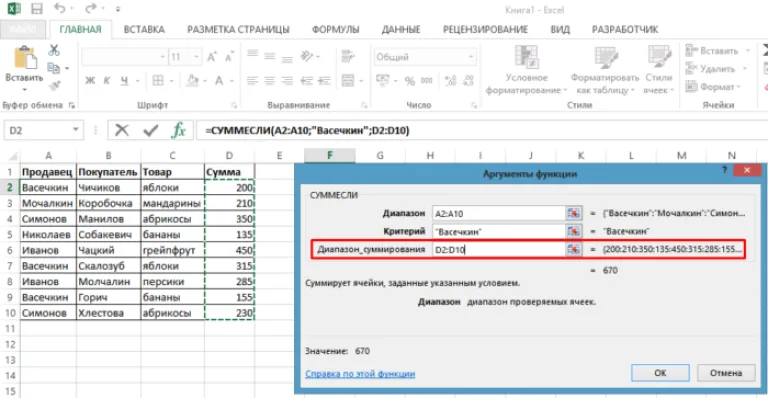Open the number format dropdown (Общий)
Screen dimensions: 768x398
(471, 57)
